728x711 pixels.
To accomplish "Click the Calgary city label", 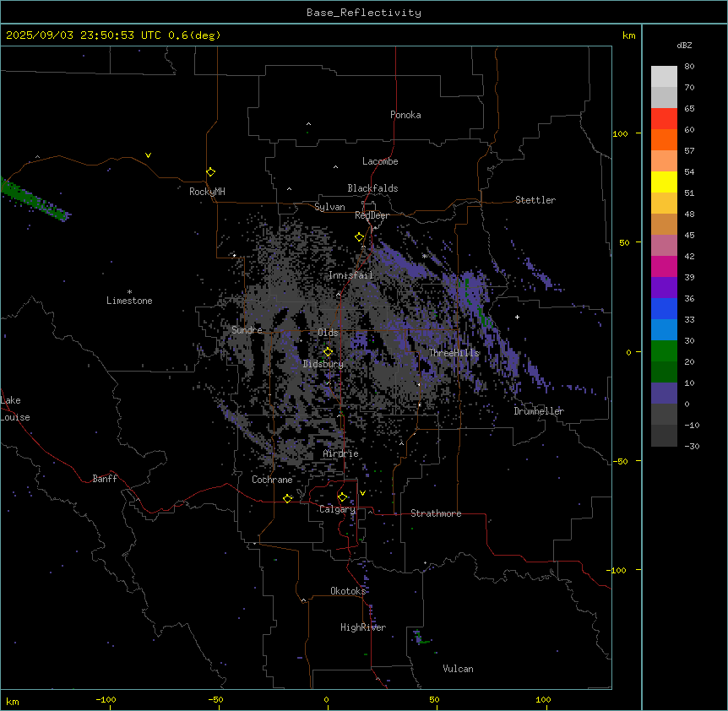I will pyautogui.click(x=337, y=509).
